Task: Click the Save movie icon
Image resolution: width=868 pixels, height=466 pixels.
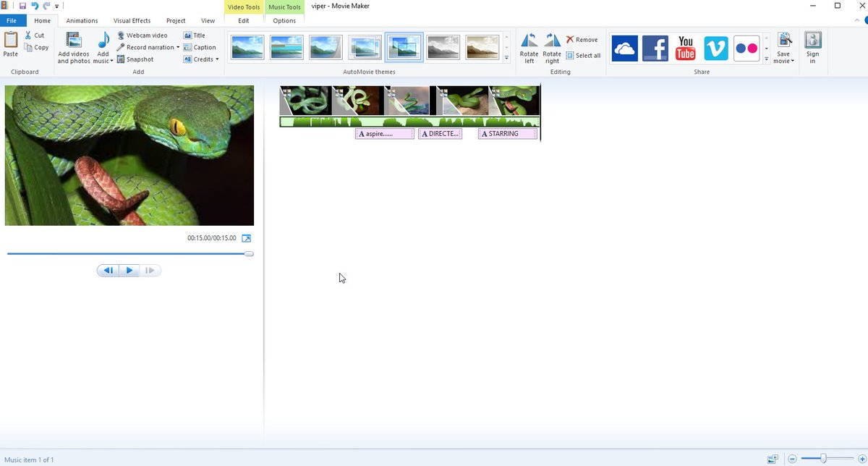Action: tap(783, 40)
